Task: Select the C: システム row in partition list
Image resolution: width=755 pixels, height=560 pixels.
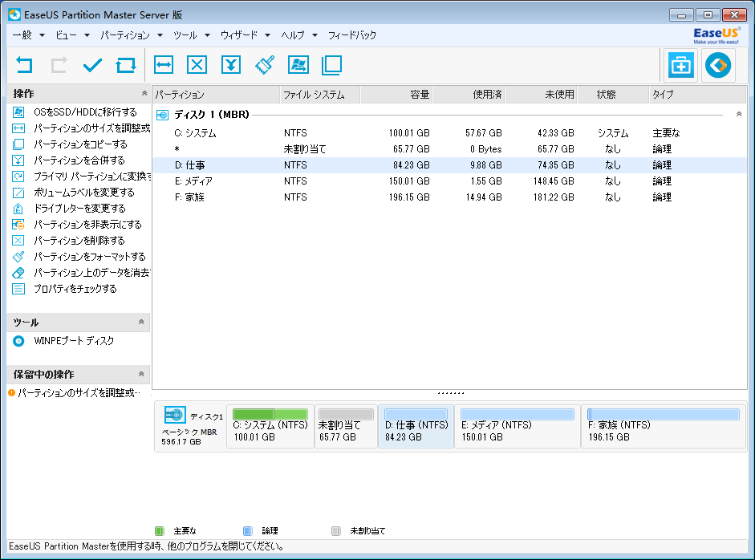Action: click(449, 133)
